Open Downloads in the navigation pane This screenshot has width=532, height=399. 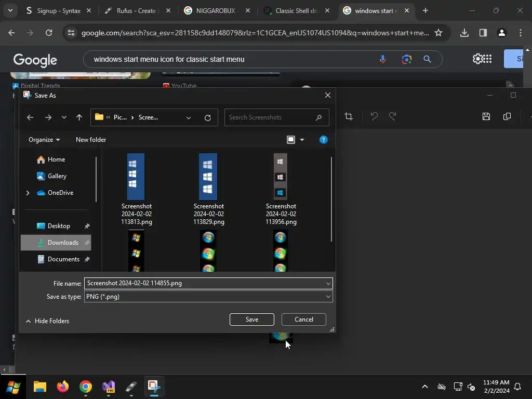(56, 243)
